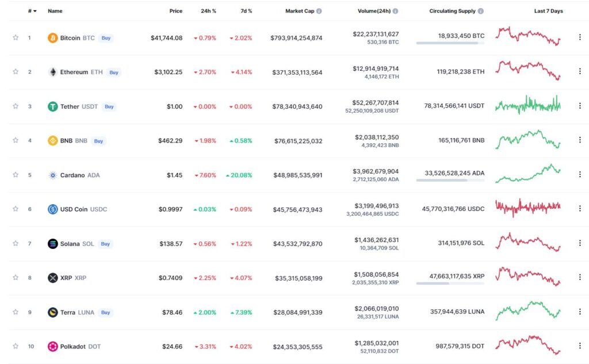Image resolution: width=589 pixels, height=364 pixels.
Task: Click XRP circulating supply progress bar
Action: pos(450,283)
